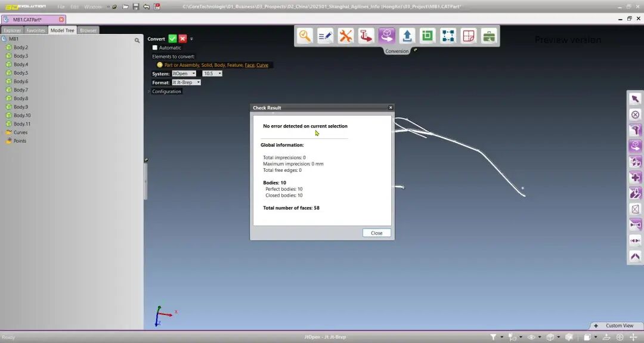Open the eye icon dropdown arrow in status bar
Screen dimensions: 644x343
[540, 337]
